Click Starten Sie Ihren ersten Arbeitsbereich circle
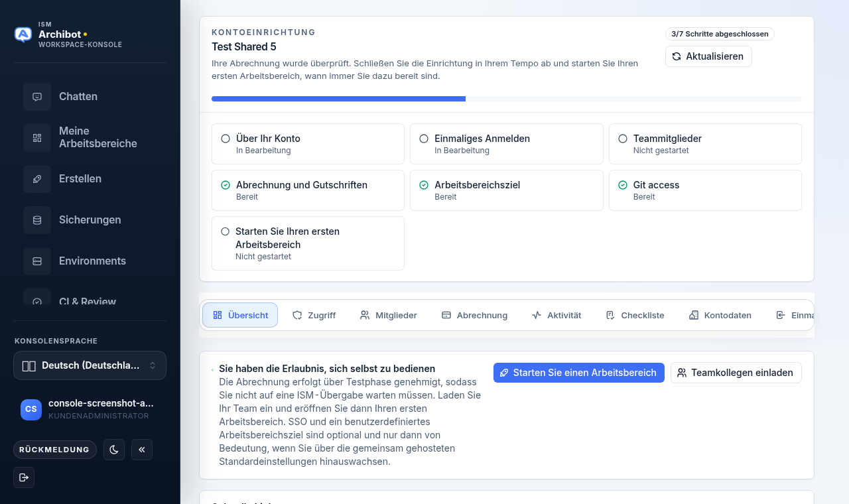 (x=226, y=231)
